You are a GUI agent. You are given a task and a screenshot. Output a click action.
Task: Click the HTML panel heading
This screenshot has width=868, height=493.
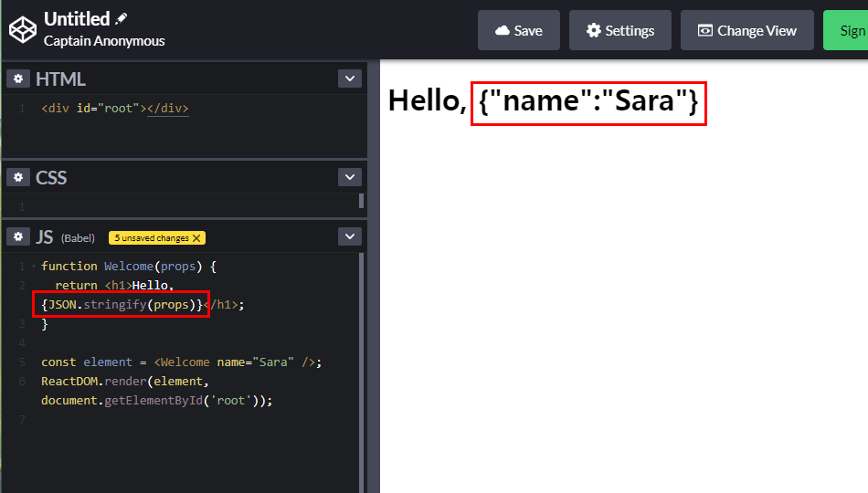coord(60,79)
